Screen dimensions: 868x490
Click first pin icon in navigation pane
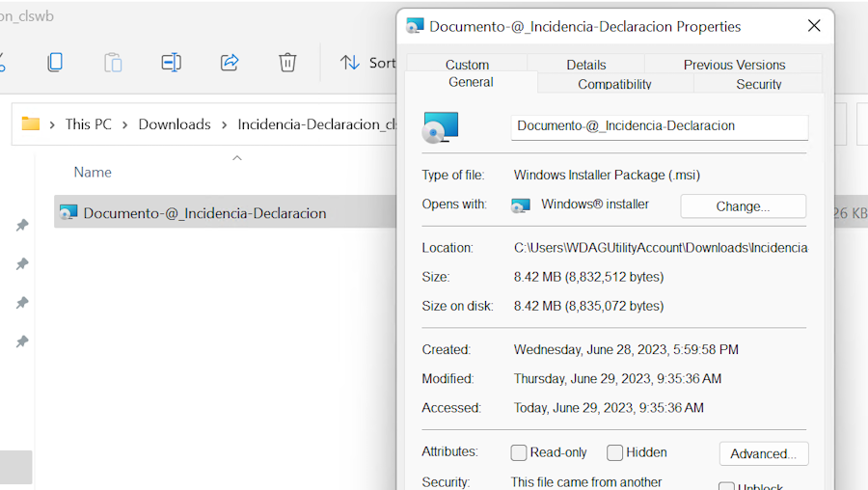pos(21,226)
